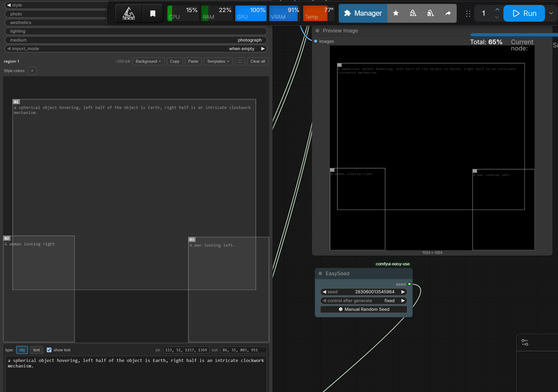Click the 01 label tag of region one

point(16,102)
